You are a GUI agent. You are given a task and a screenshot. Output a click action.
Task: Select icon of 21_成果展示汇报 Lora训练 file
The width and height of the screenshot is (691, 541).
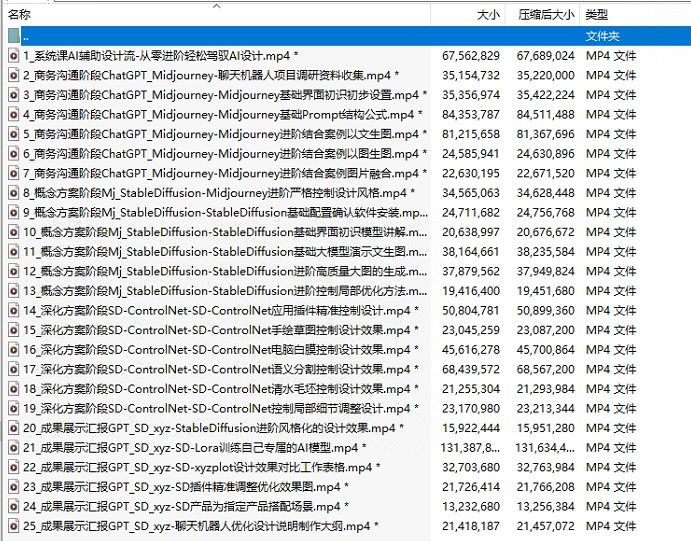tap(13, 448)
